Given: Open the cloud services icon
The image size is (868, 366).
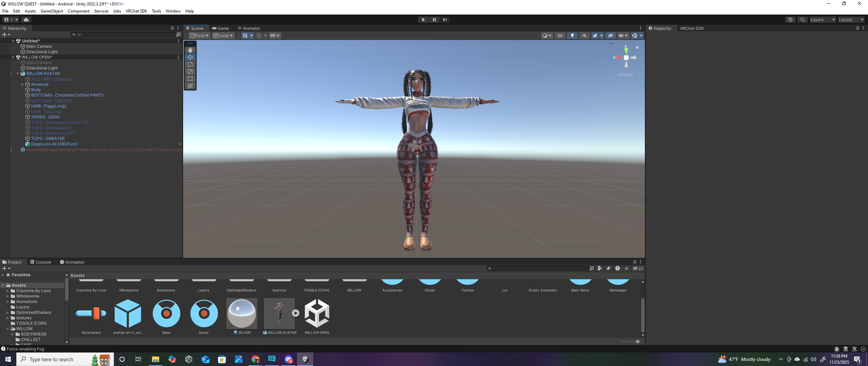Looking at the screenshot, I should click(x=26, y=20).
